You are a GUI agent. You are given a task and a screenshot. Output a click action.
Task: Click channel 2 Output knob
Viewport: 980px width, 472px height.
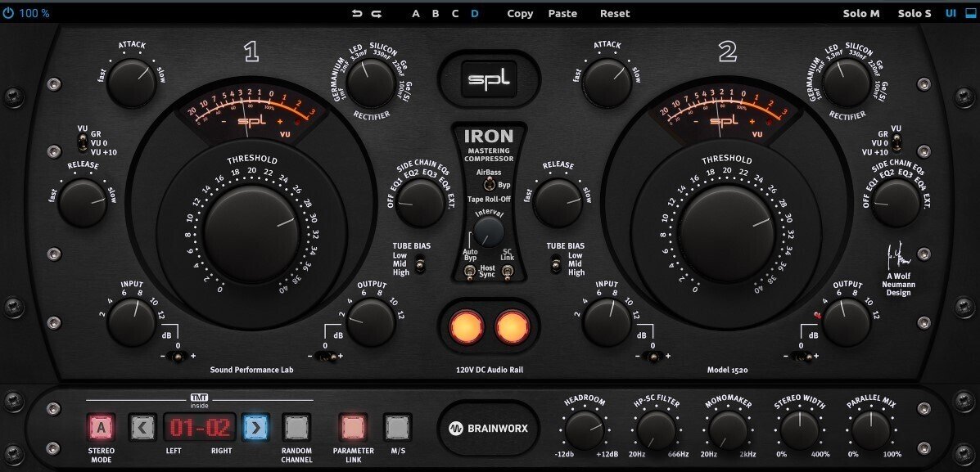pos(847,322)
